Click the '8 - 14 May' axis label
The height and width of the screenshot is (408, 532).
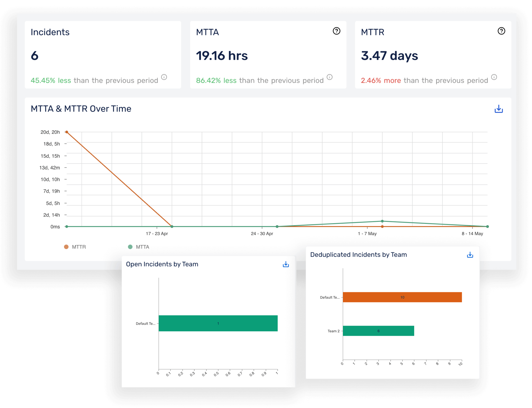click(472, 234)
